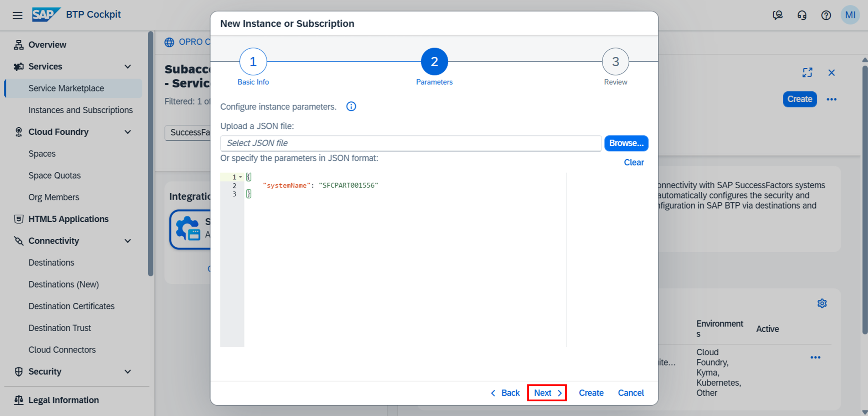Open the support headset icon
This screenshot has width=868, height=416.
click(802, 15)
